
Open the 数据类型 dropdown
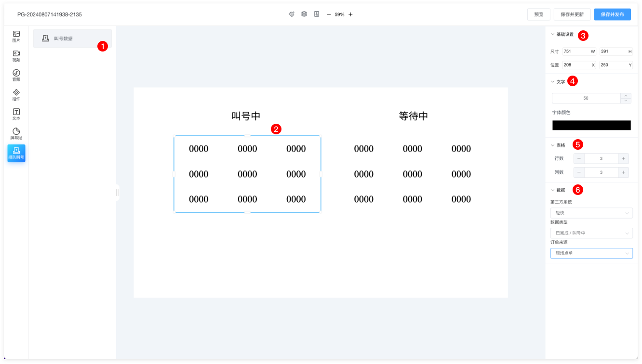tap(591, 233)
